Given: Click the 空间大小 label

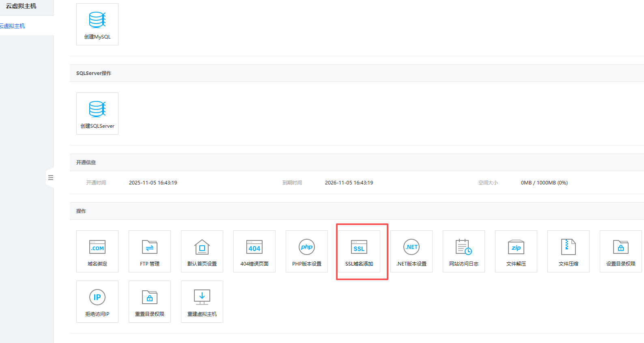Looking at the screenshot, I should pyautogui.click(x=488, y=183).
